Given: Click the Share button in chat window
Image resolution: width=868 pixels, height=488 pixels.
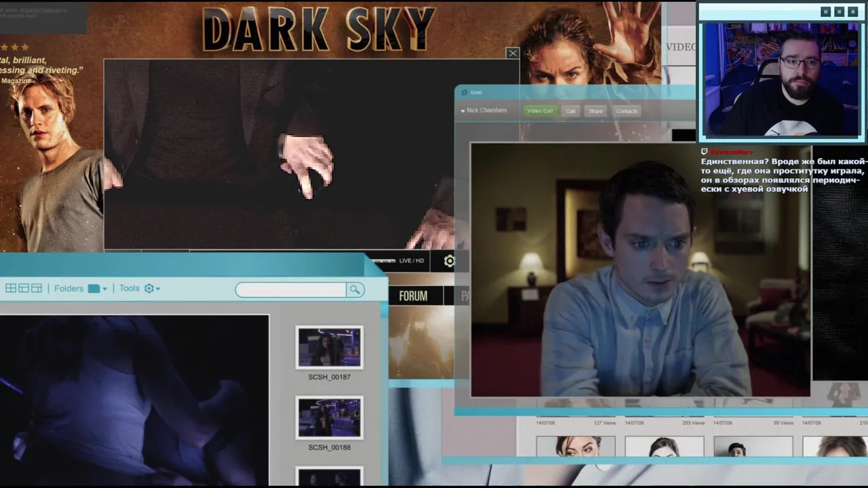Looking at the screenshot, I should click(595, 111).
